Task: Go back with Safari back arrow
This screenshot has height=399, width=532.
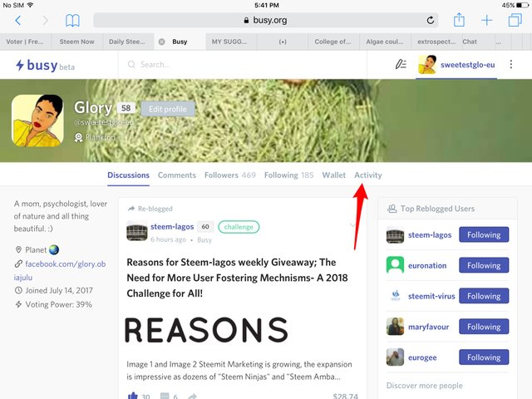Action: point(18,20)
